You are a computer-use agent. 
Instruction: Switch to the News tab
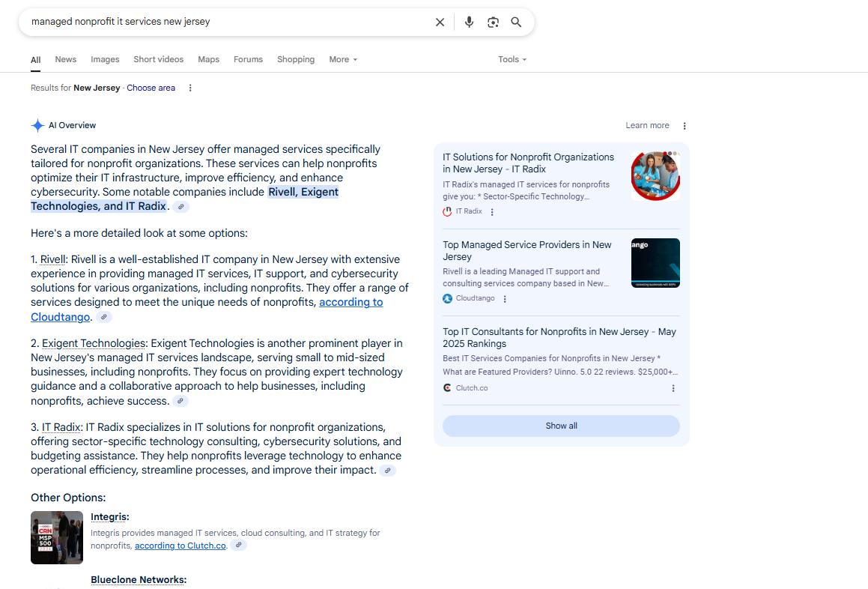point(65,59)
